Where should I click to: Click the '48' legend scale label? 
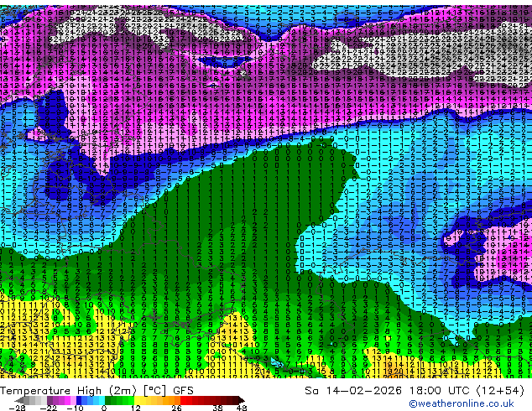tap(242, 408)
